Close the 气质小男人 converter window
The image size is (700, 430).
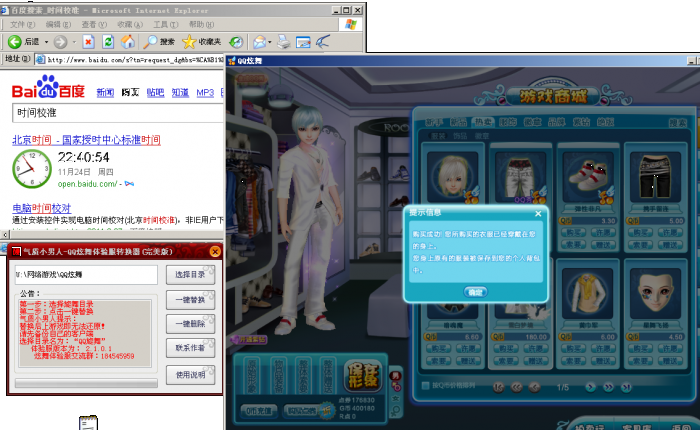[x=215, y=252]
